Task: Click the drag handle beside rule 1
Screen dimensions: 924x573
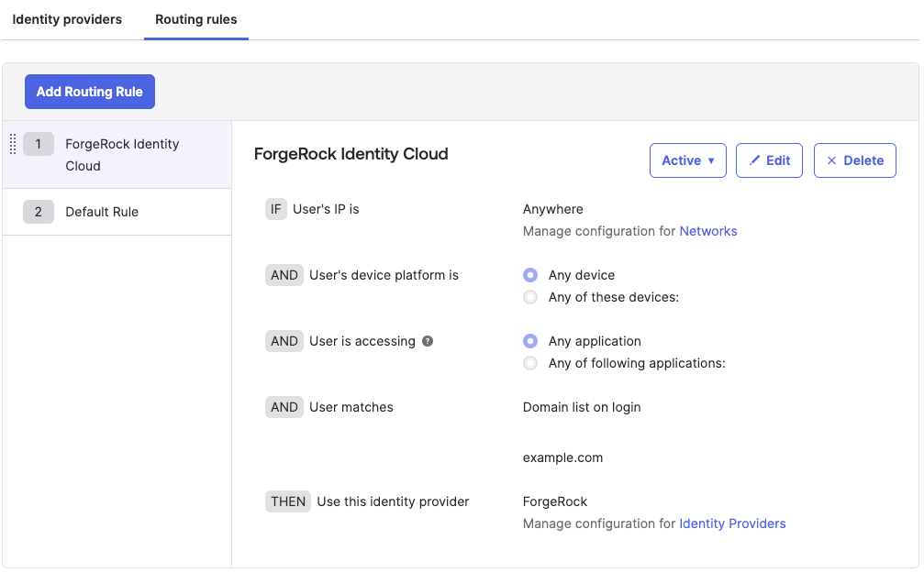Action: tap(13, 144)
